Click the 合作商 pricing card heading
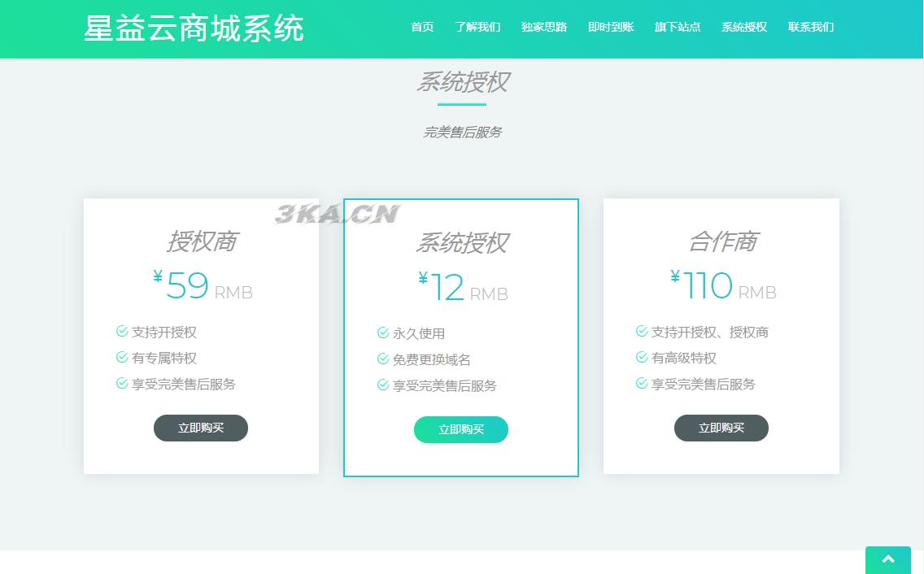This screenshot has width=924, height=574. pos(722,241)
